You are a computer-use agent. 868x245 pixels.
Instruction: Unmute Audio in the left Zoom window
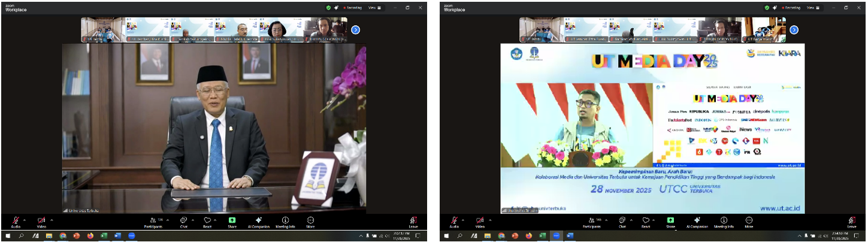pos(15,221)
